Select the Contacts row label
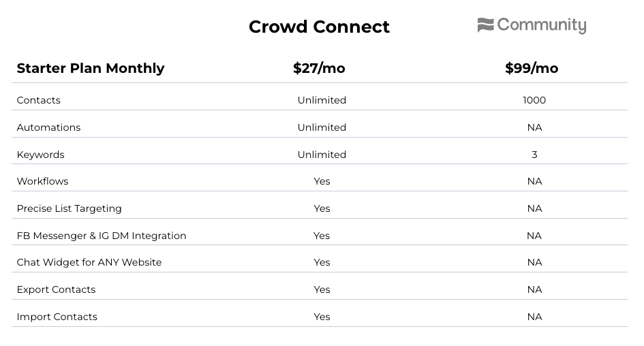 pyautogui.click(x=39, y=100)
